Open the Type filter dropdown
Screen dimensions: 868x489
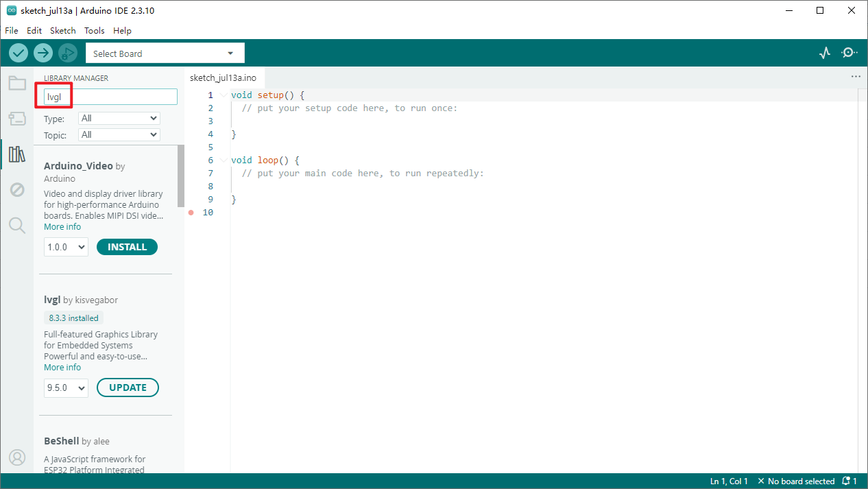coord(119,118)
